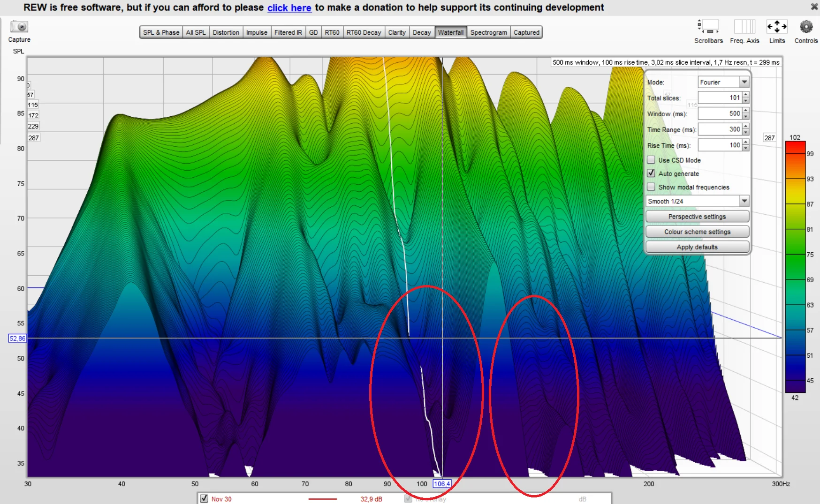Toggle the Nov 30 trace checkbox
This screenshot has width=820, height=504.
204,499
